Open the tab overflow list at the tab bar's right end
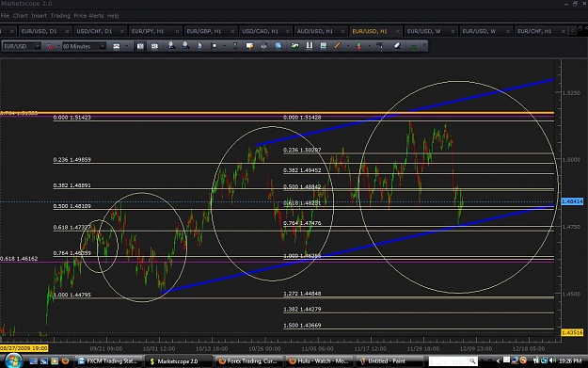Viewport: 588px width, 368px height. (572, 30)
